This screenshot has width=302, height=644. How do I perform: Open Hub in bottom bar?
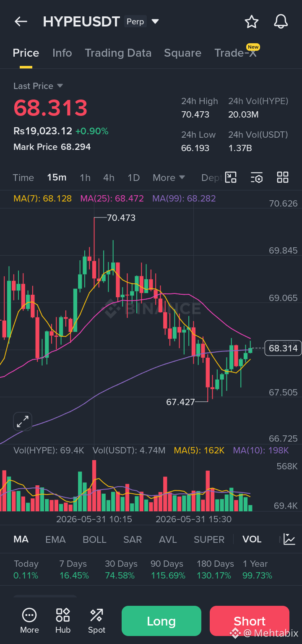pos(63,621)
